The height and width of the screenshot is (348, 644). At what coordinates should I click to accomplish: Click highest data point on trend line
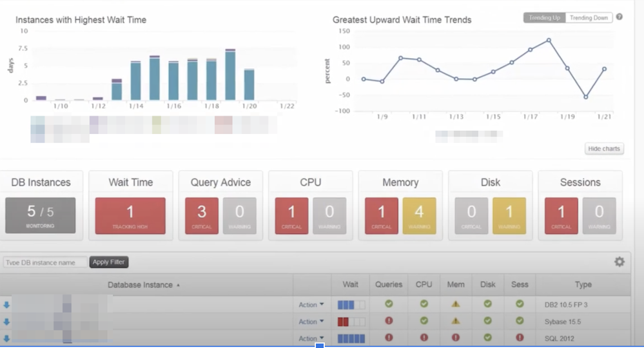549,40
